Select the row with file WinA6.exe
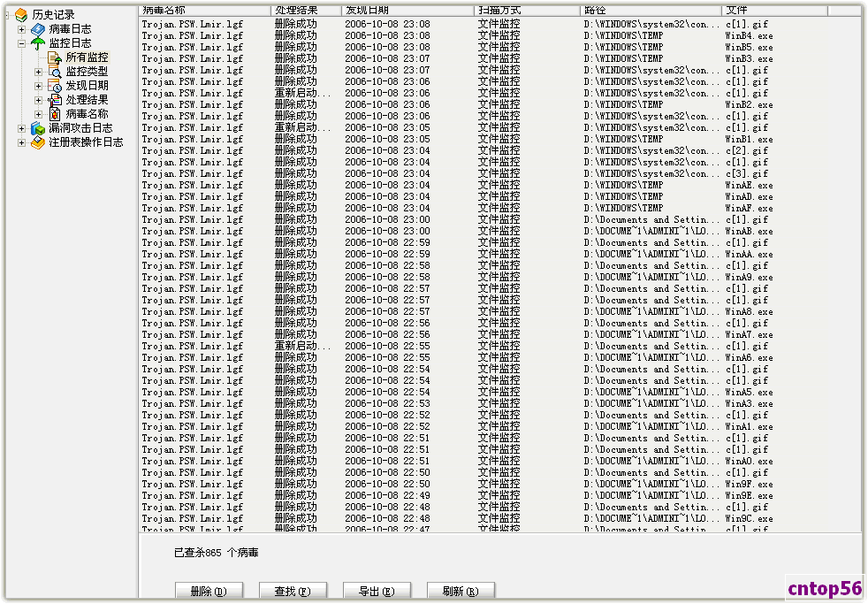Image resolution: width=868 pixels, height=604 pixels. (500, 357)
